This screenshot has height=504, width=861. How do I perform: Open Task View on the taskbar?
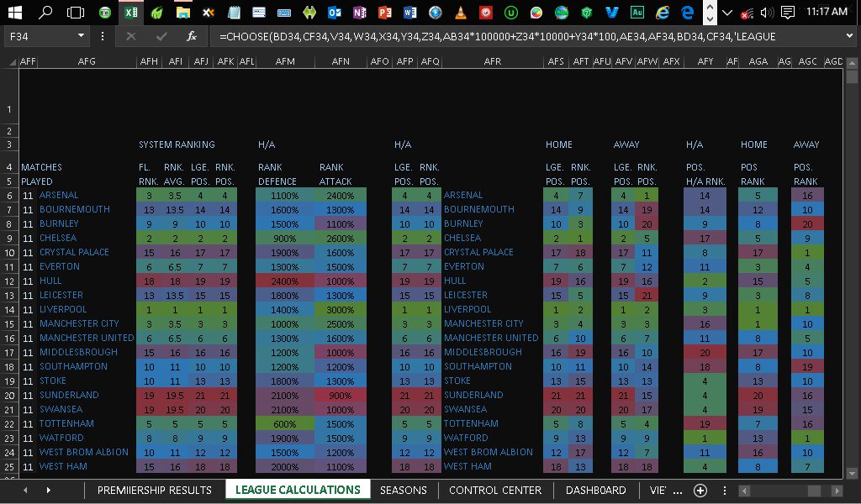[x=75, y=12]
